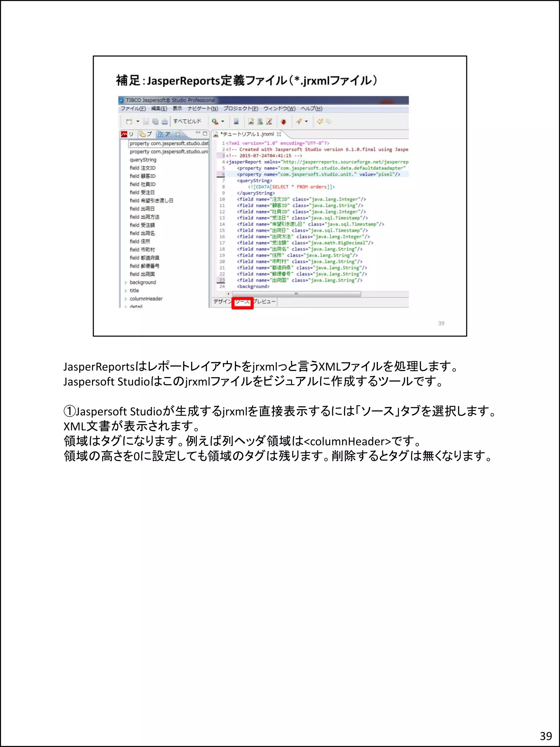560x747 pixels.
Task: Switch to the デザイン tab
Action: 223,301
